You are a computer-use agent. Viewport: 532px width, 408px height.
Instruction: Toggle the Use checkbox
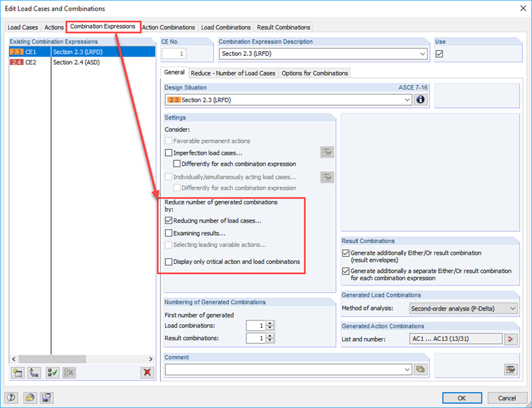click(x=440, y=54)
